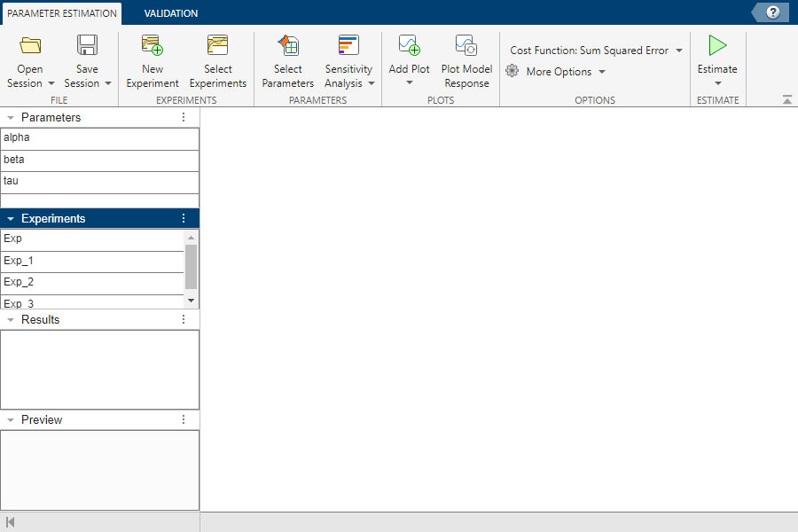The height and width of the screenshot is (532, 798).
Task: Collapse the Parameters panel
Action: pos(11,118)
